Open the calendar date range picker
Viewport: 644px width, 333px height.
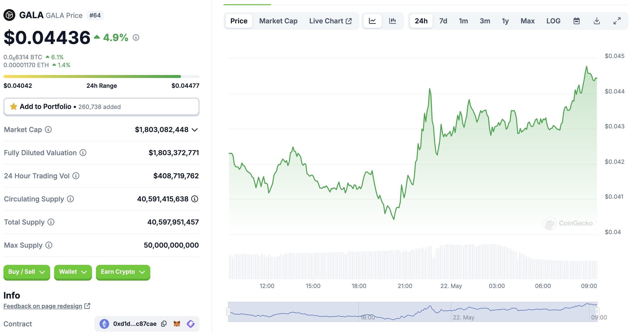tap(577, 21)
